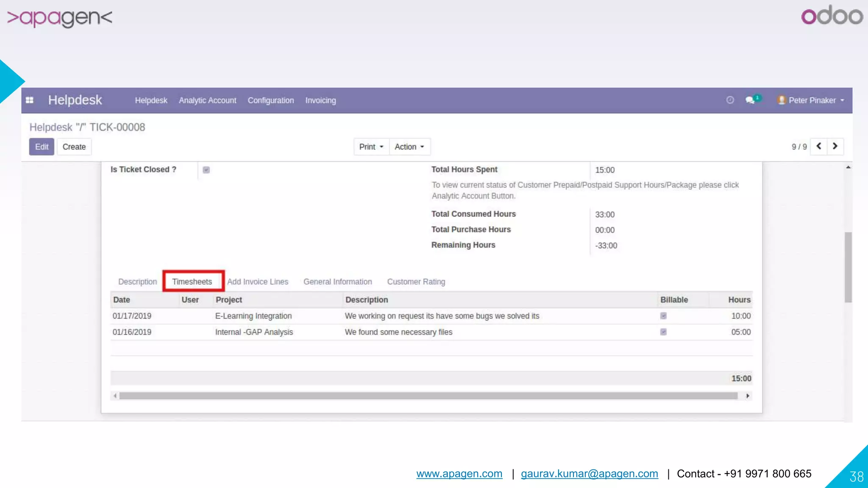The height and width of the screenshot is (488, 868).
Task: Open the apps grid menu icon
Action: 30,100
